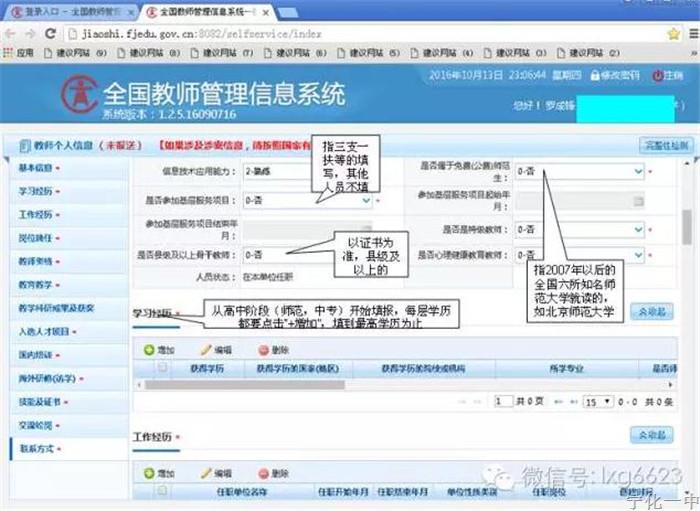Click the red 删除 icon under 学习经历
The height and width of the screenshot is (511, 700).
click(263, 350)
